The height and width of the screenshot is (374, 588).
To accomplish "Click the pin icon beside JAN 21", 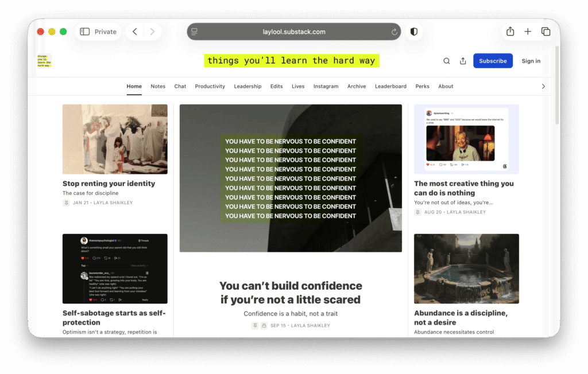I will (66, 202).
